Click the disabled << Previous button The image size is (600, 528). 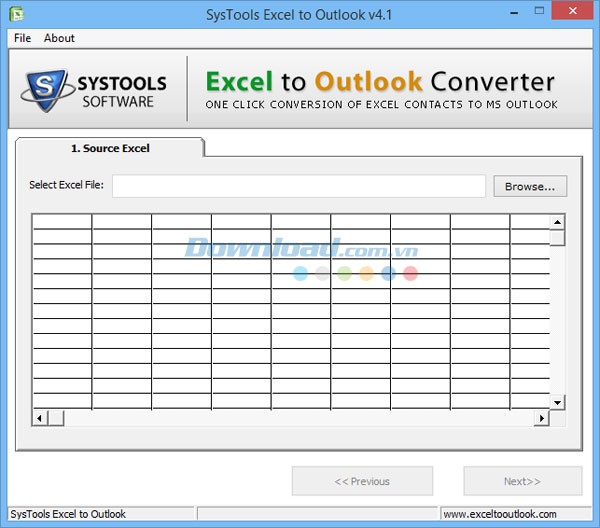point(362,481)
